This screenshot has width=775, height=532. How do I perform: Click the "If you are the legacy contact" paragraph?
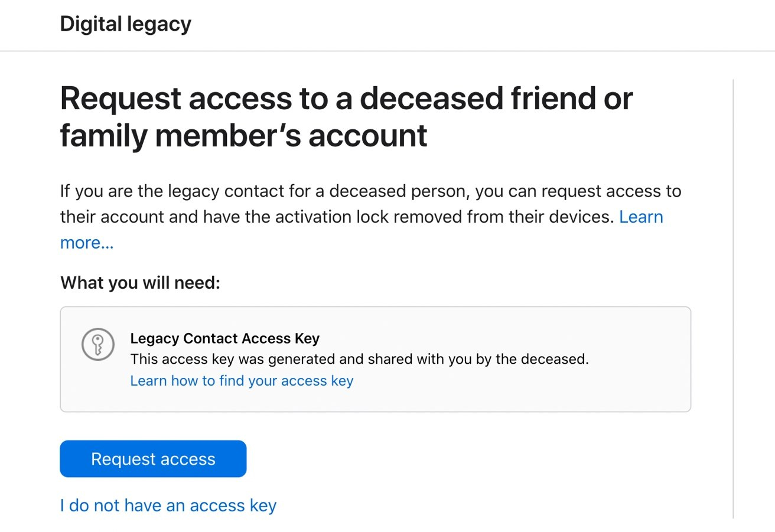tap(370, 192)
